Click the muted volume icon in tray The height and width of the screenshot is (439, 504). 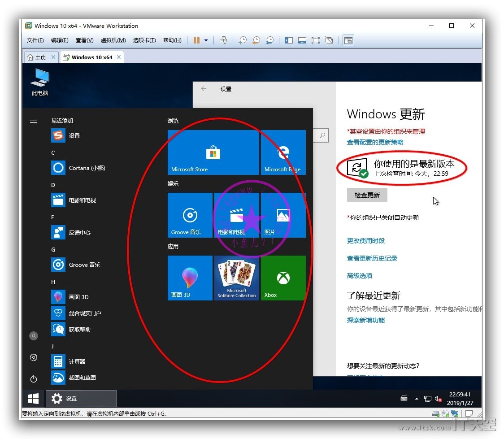pos(438,399)
